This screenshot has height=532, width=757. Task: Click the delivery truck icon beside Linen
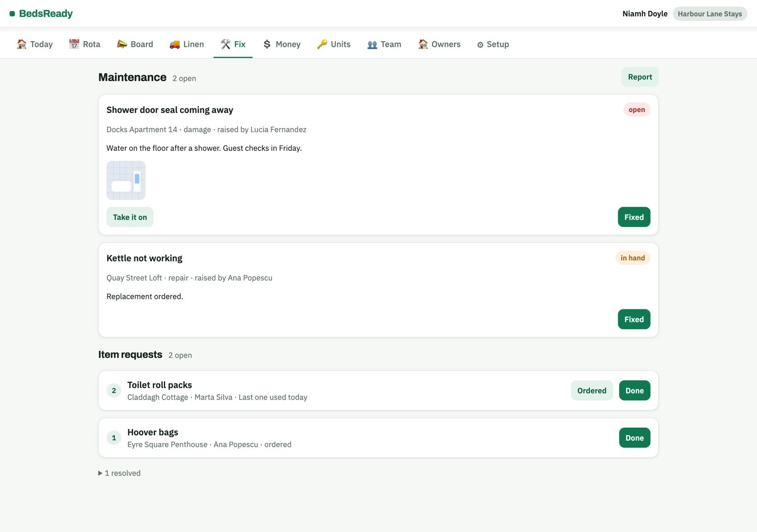pos(175,44)
